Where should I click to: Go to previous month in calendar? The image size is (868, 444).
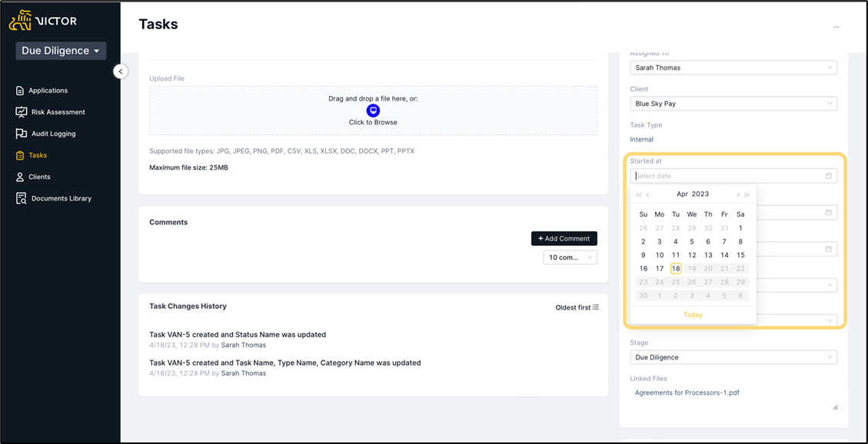pos(648,194)
